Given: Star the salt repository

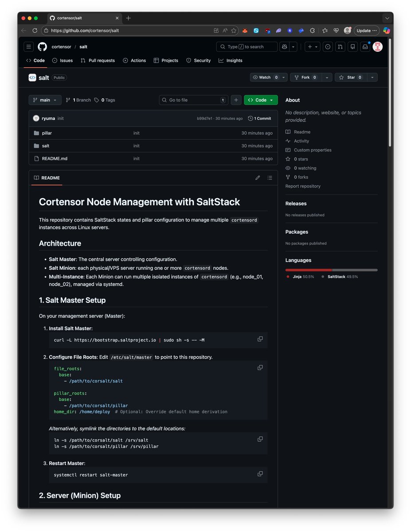Looking at the screenshot, I should pyautogui.click(x=351, y=77).
